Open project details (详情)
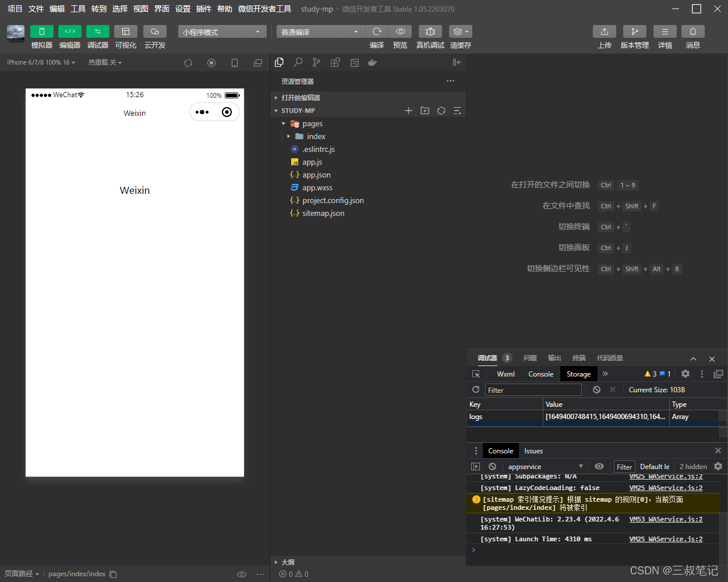Screen dimensions: 728x582 pos(665,31)
